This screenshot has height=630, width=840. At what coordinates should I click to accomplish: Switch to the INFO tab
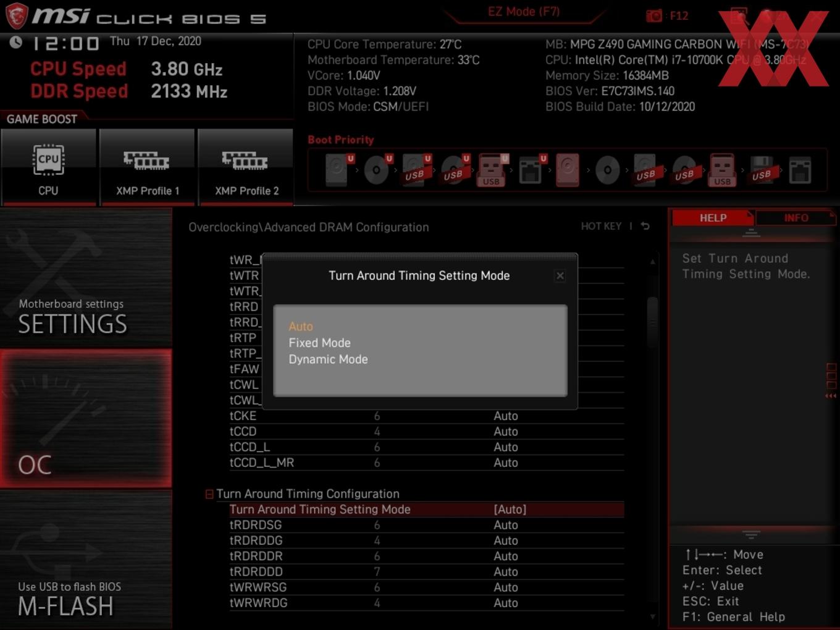point(796,218)
